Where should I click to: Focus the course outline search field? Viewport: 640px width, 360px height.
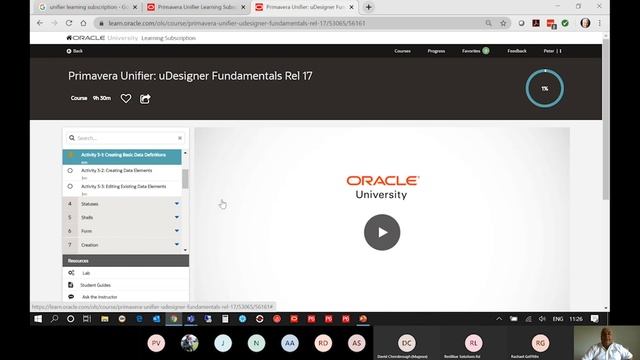pyautogui.click(x=126, y=138)
